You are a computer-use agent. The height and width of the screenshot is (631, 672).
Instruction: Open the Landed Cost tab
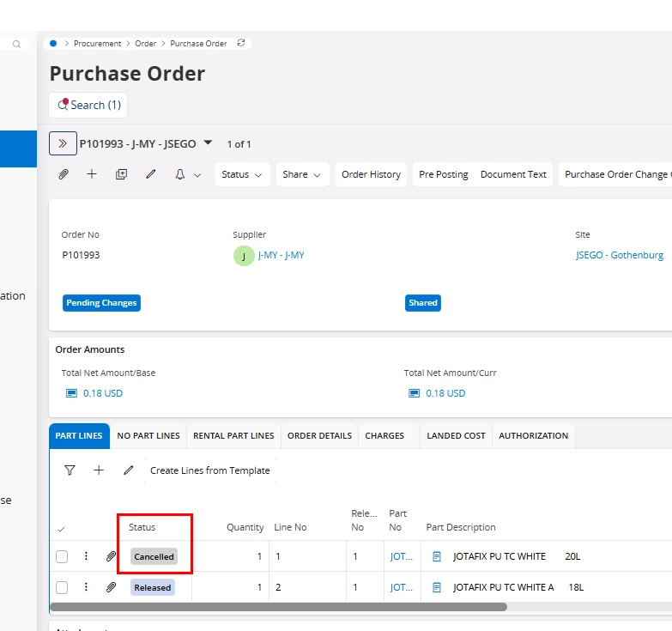click(456, 435)
